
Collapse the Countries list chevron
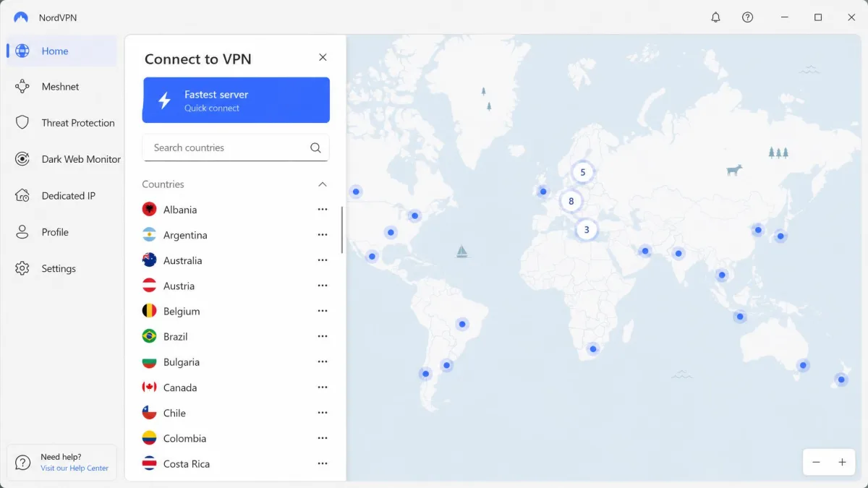[x=323, y=184]
